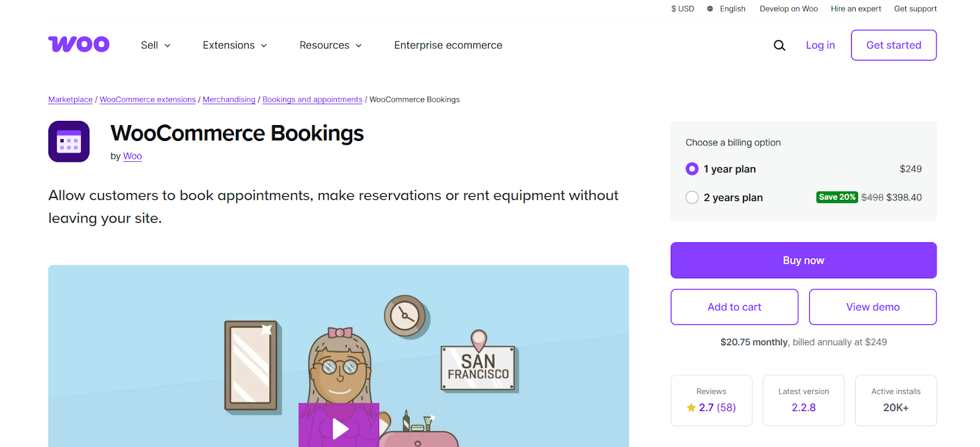Click the reviews star rating icon

[x=692, y=408]
